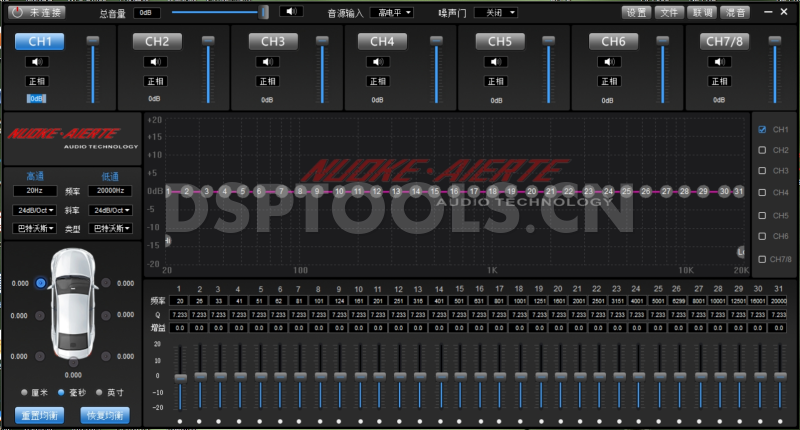Click the 重置均衡 button
This screenshot has height=430, width=800.
pos(39,415)
